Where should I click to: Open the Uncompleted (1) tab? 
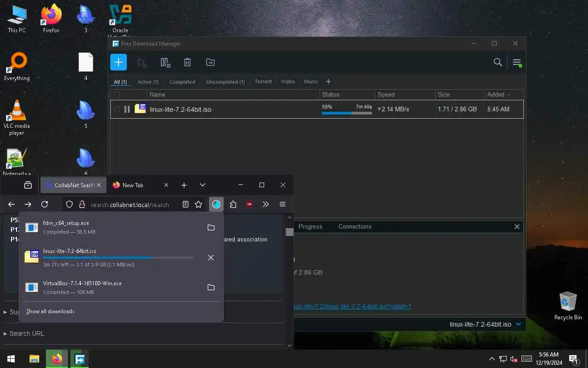click(225, 82)
